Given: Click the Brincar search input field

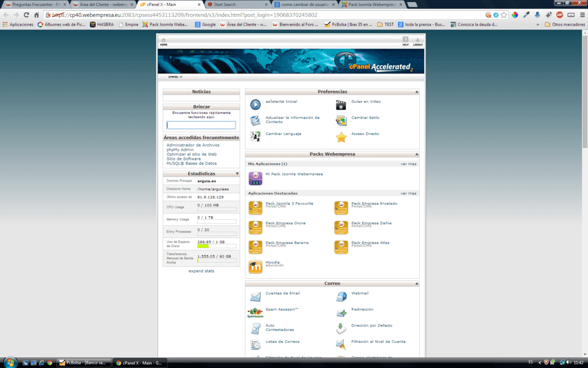Looking at the screenshot, I should (x=201, y=125).
